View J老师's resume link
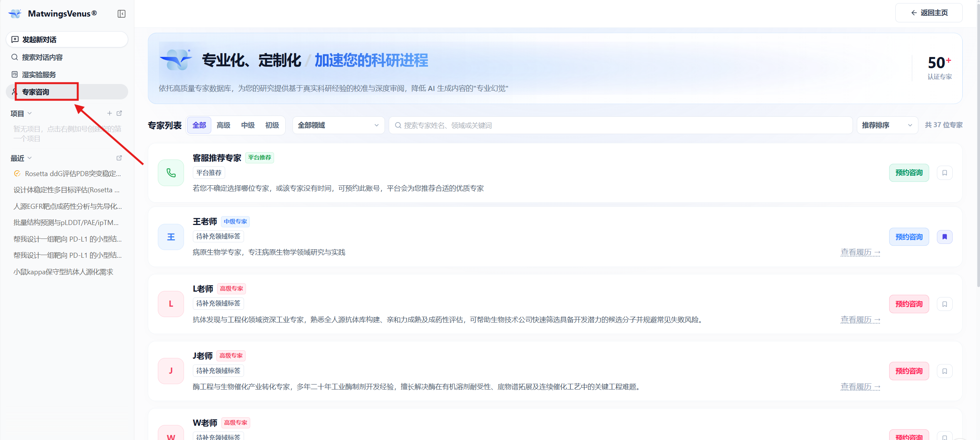This screenshot has height=440, width=980. pyautogui.click(x=860, y=387)
